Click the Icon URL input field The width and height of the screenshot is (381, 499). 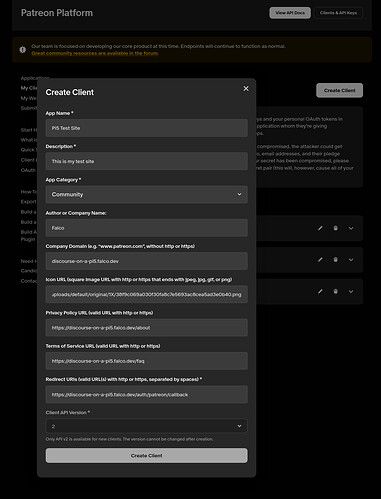pos(147,294)
